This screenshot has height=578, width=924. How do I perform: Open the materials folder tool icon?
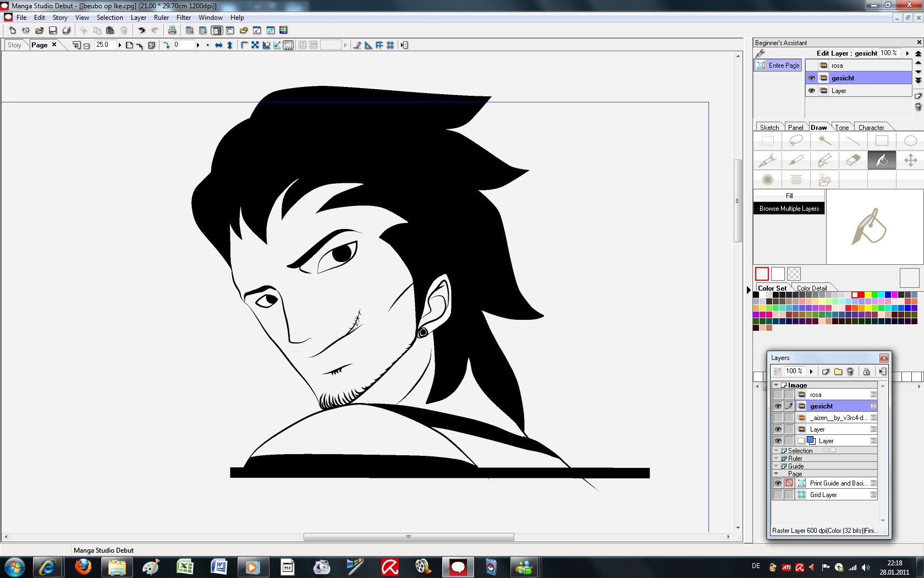tap(824, 179)
